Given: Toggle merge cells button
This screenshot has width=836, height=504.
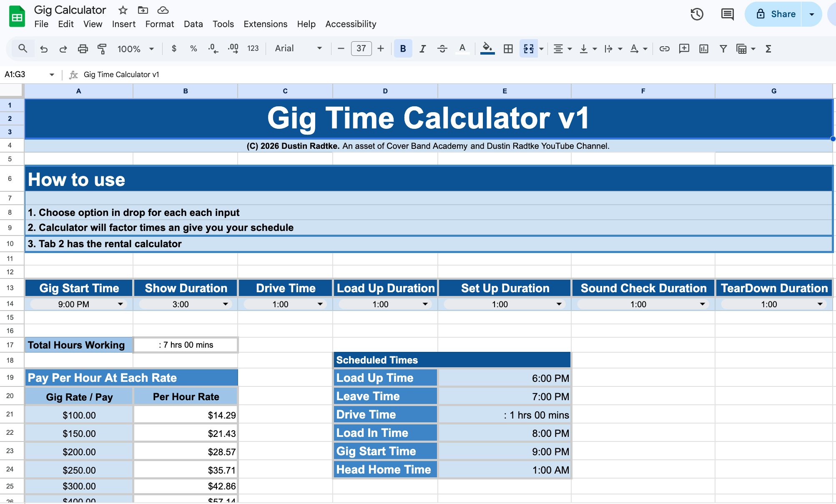Looking at the screenshot, I should [528, 49].
